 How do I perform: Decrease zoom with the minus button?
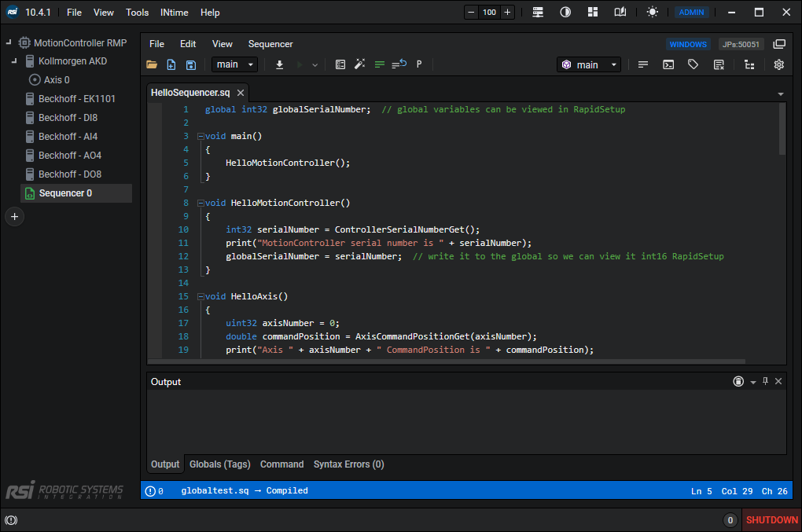[x=471, y=13]
